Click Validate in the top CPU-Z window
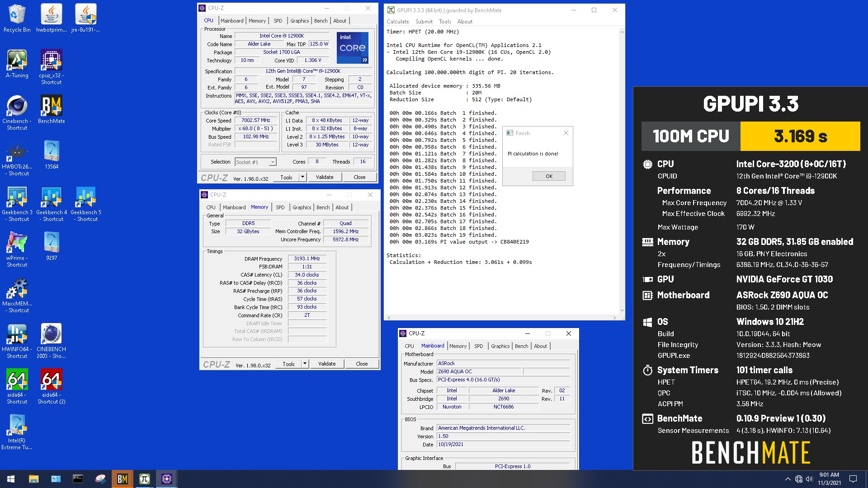This screenshot has height=488, width=868. tap(325, 177)
